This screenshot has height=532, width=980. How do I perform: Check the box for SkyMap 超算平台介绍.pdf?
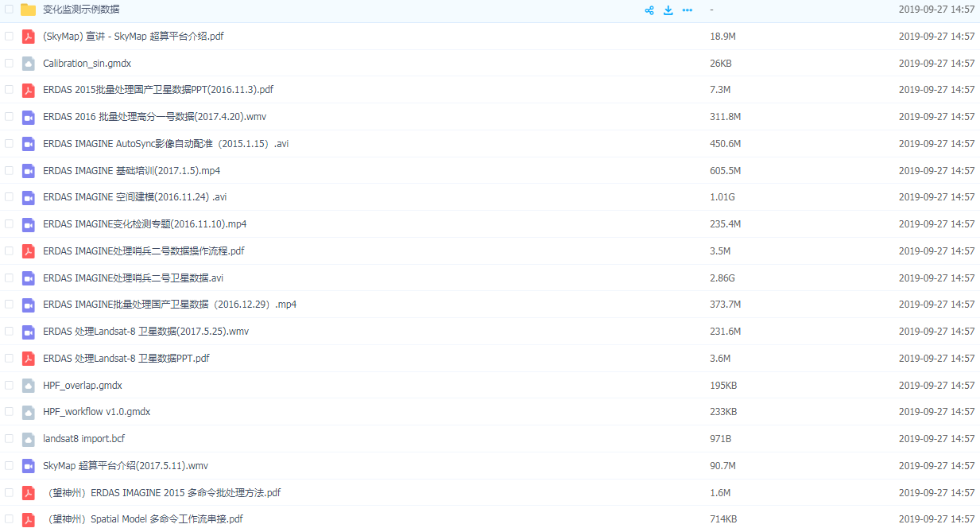coord(9,37)
